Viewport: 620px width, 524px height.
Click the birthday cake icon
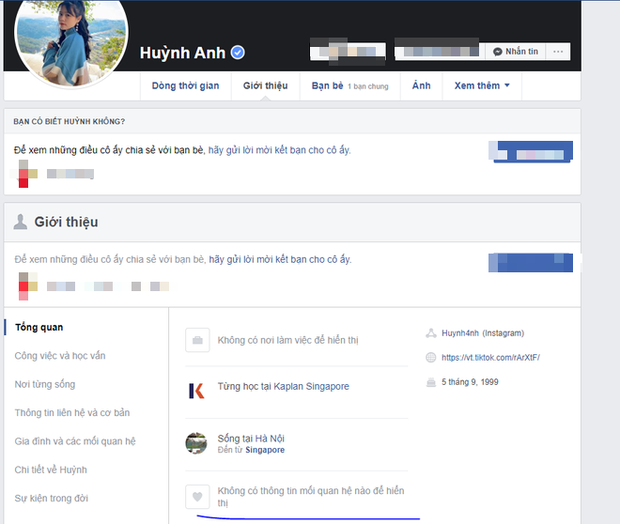click(x=431, y=382)
